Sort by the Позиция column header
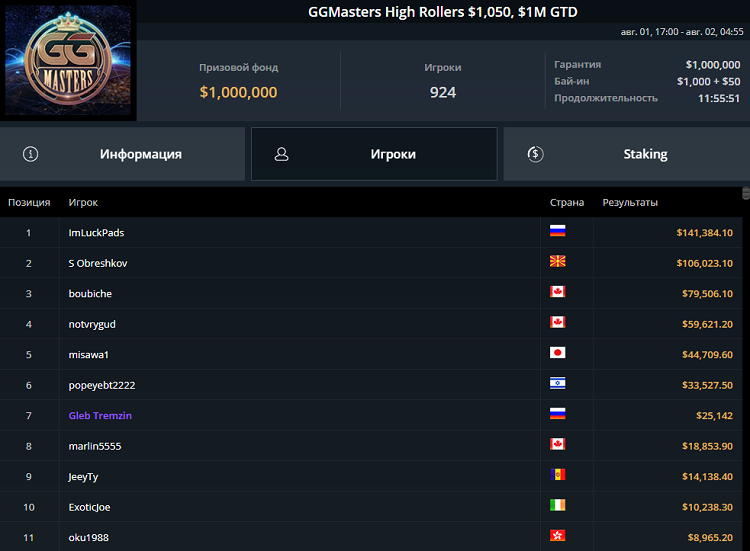The width and height of the screenshot is (750, 551). pyautogui.click(x=29, y=203)
